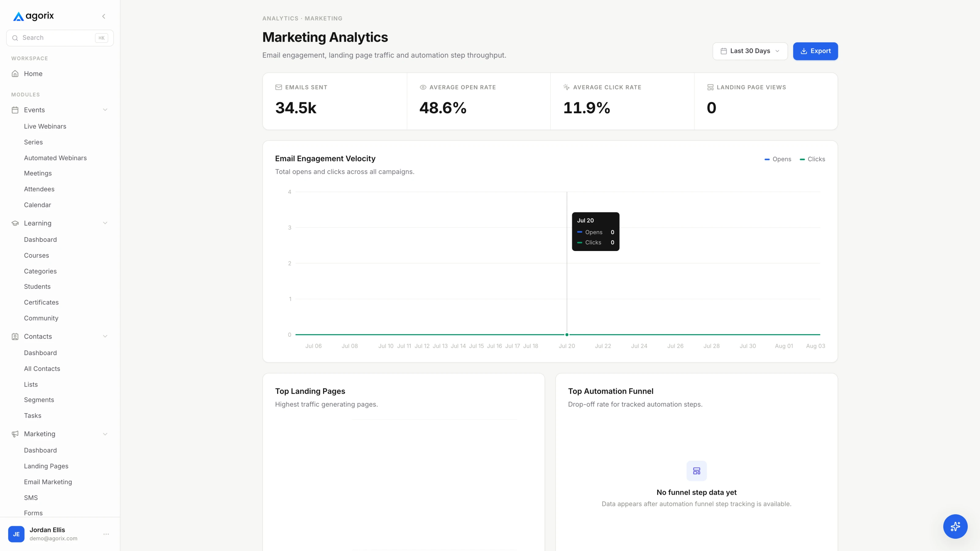Click the download icon on Export

(x=804, y=51)
